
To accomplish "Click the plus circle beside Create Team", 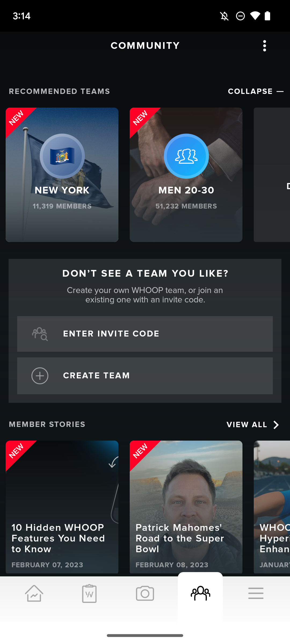I will pyautogui.click(x=40, y=376).
